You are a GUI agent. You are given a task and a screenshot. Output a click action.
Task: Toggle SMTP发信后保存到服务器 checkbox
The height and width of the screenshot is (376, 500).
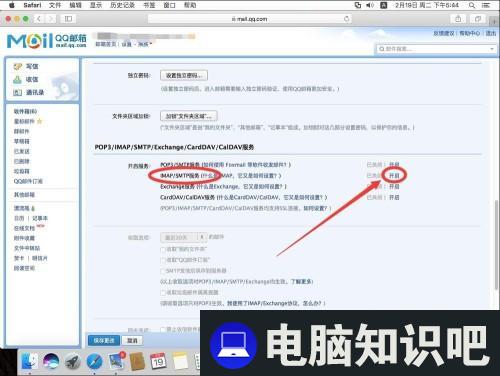tap(163, 271)
